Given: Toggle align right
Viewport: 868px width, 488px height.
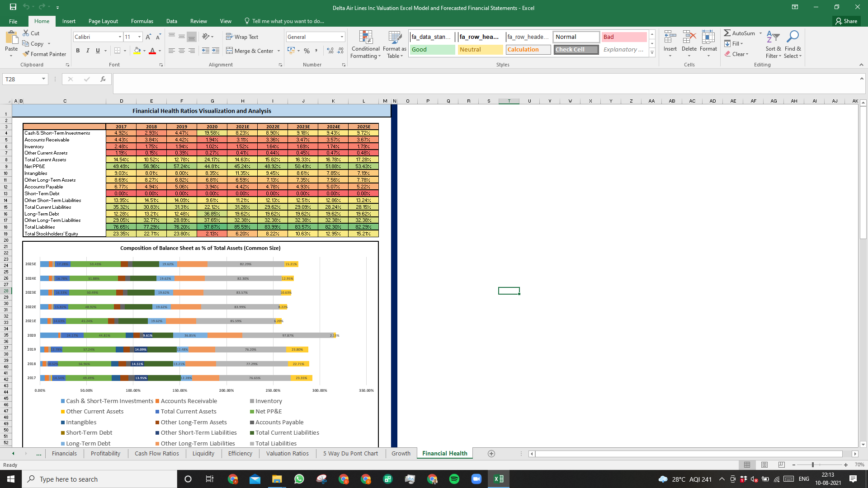Looking at the screenshot, I should [x=192, y=51].
